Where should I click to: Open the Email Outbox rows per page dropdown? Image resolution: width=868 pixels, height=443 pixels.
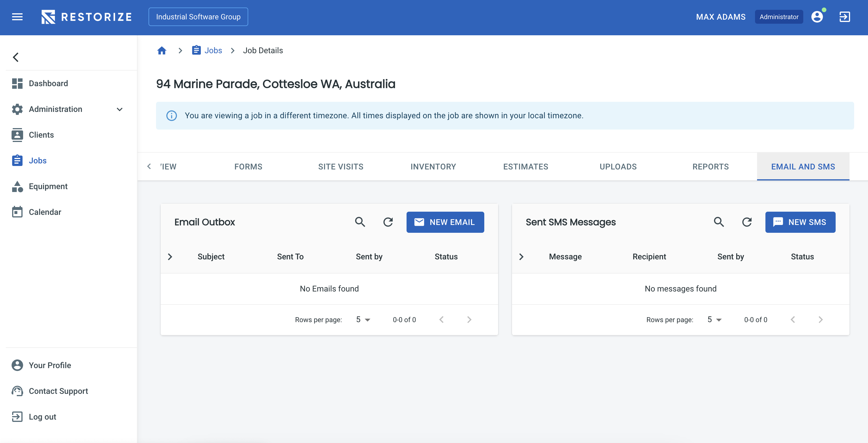tap(363, 320)
